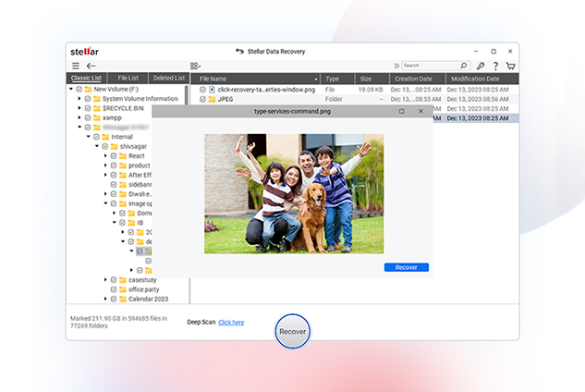
Task: Uncheck the xampp folder checkbox
Action: pos(88,117)
